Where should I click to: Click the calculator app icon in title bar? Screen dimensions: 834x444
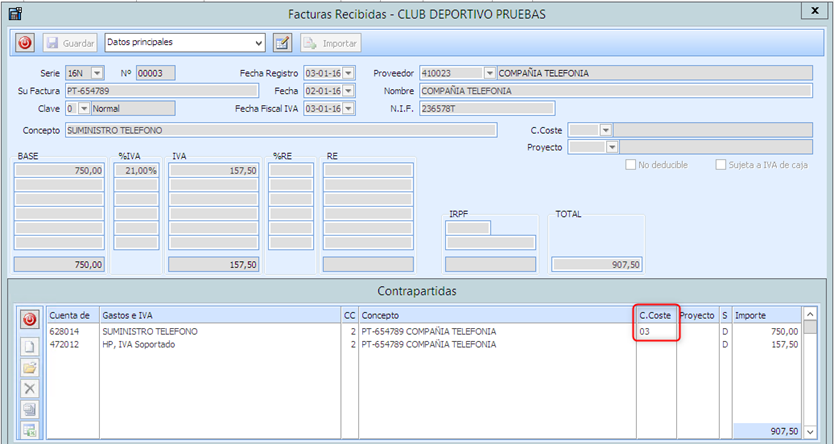click(x=15, y=13)
